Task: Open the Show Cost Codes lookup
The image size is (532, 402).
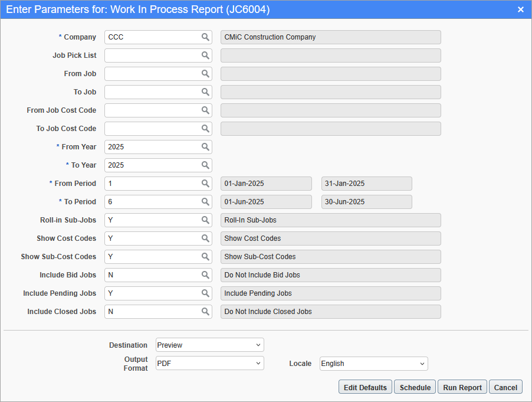Action: click(206, 238)
